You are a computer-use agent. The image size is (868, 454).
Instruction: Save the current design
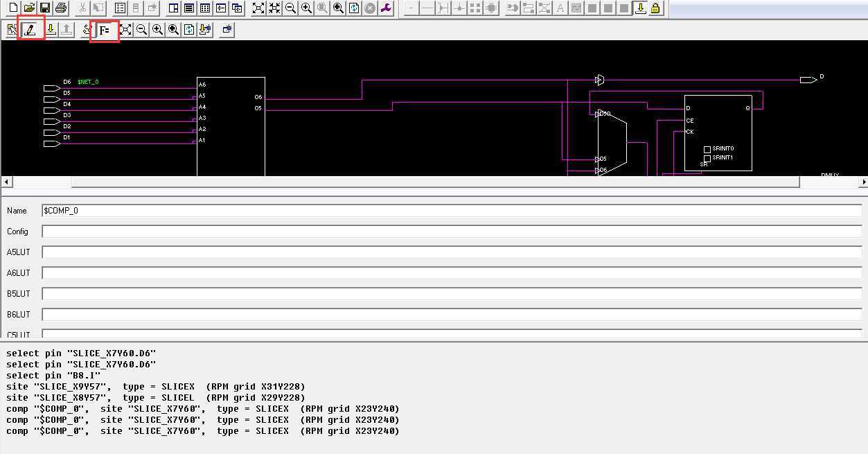(44, 8)
